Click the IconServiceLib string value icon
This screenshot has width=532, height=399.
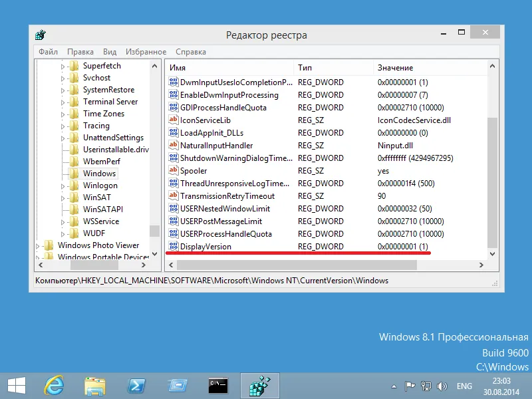click(174, 120)
